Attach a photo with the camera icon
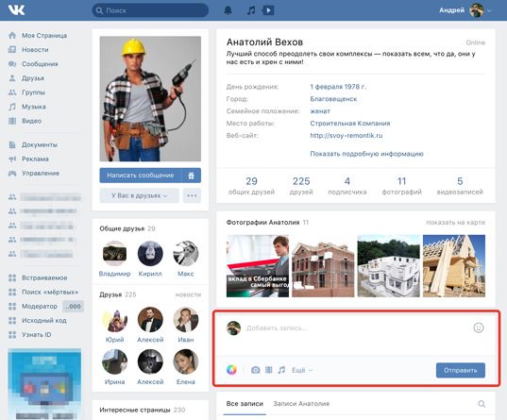Viewport: 507px width, 420px height. [256, 370]
